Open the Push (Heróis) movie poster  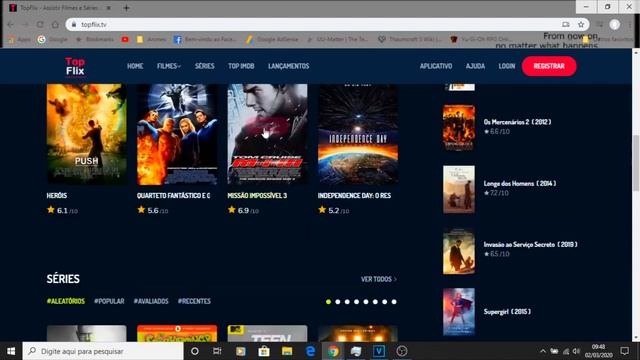[87, 134]
